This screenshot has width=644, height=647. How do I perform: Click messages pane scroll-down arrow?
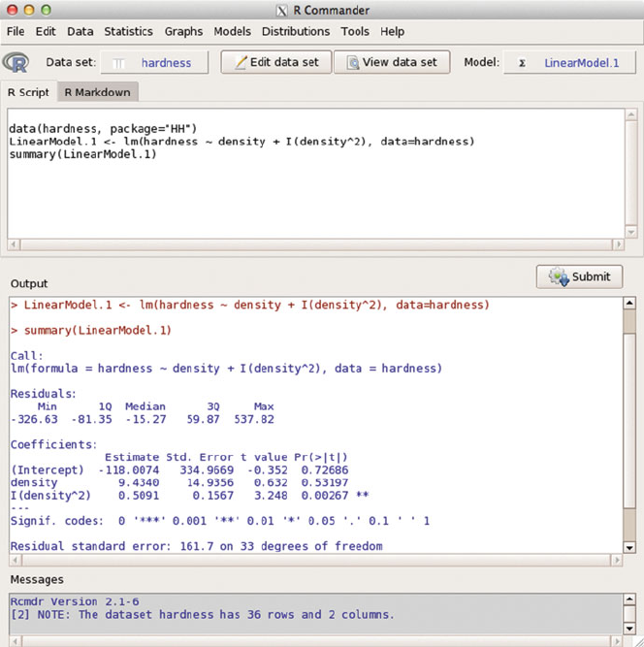pyautogui.click(x=629, y=629)
